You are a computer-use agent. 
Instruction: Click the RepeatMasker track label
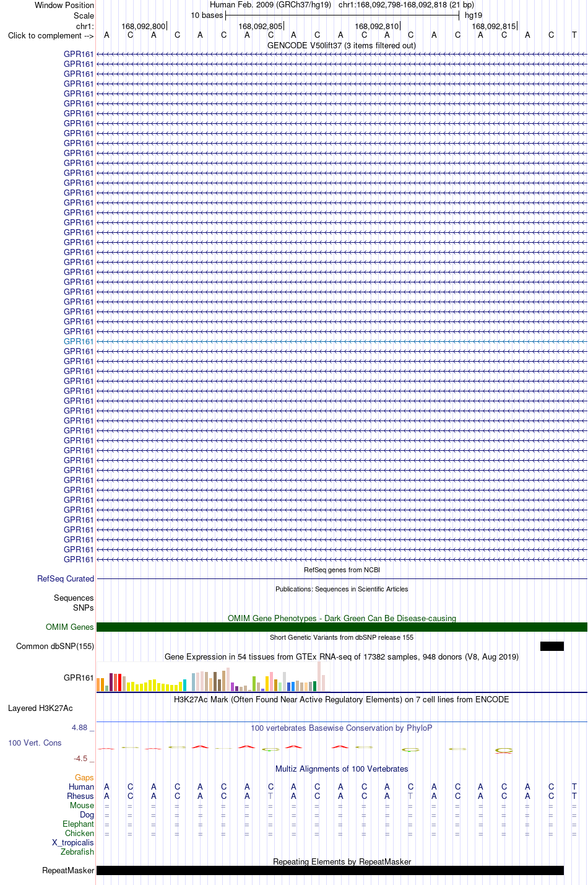pos(68,870)
